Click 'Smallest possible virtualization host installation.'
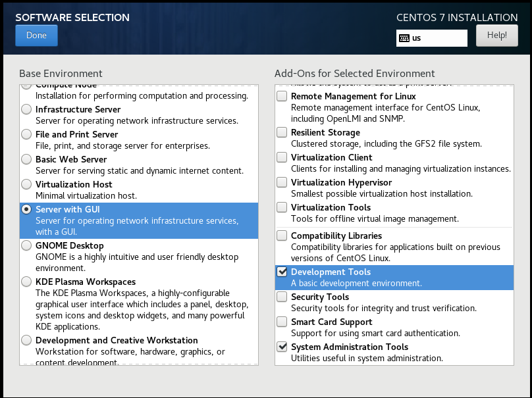Viewport: 532px width, 398px height. pyautogui.click(x=382, y=194)
